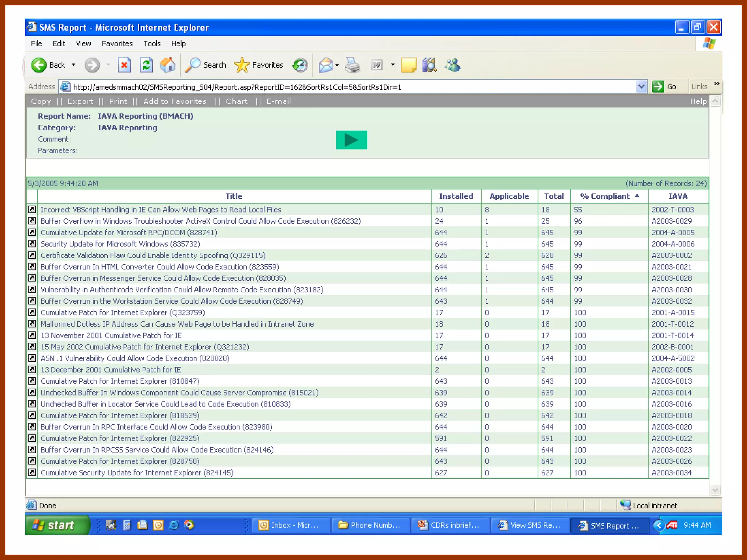Image resolution: width=747 pixels, height=560 pixels.
Task: Sort by % Compliant column header
Action: click(605, 196)
